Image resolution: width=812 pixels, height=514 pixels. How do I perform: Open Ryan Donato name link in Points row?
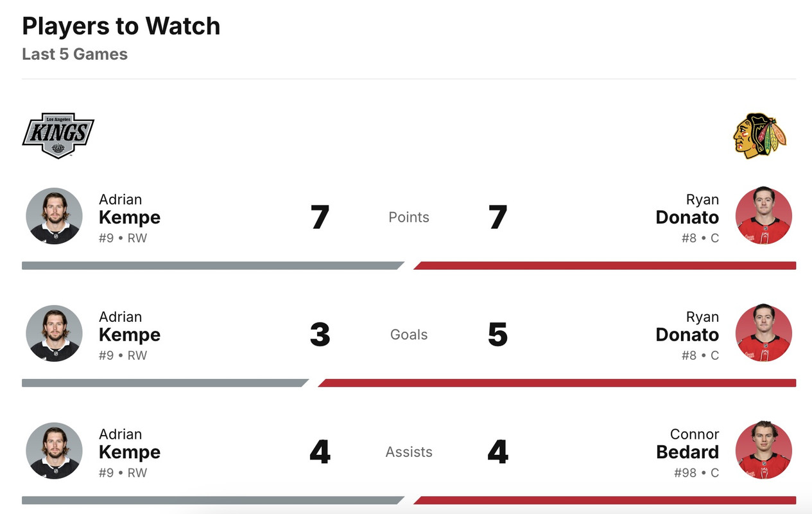pos(687,209)
